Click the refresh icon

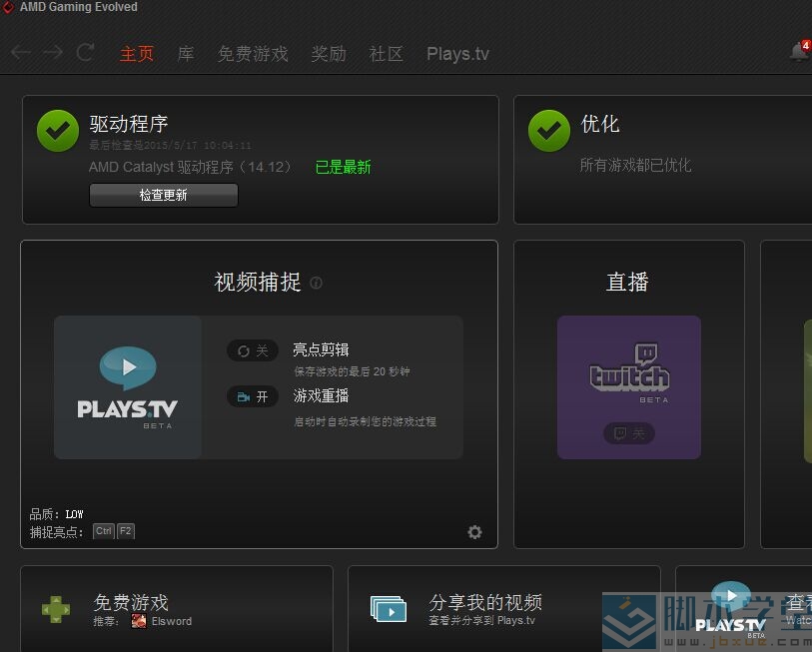[x=85, y=52]
